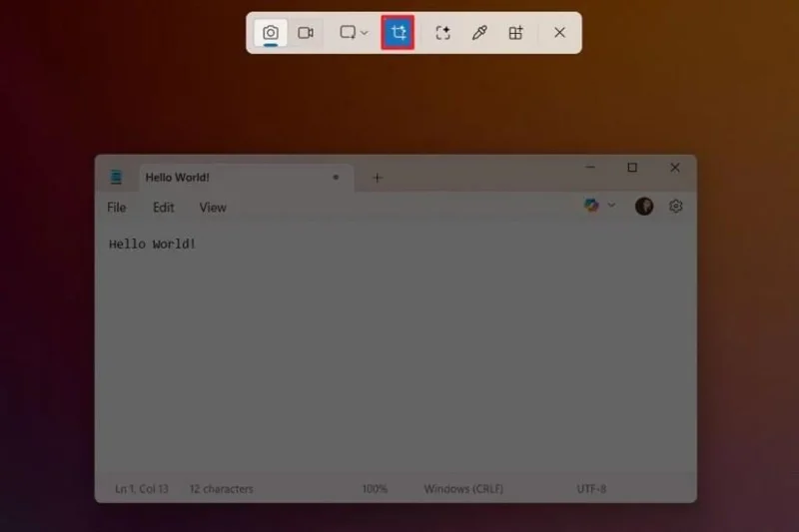Click UTF-8 encoding status entry
The height and width of the screenshot is (532, 799).
coord(591,489)
